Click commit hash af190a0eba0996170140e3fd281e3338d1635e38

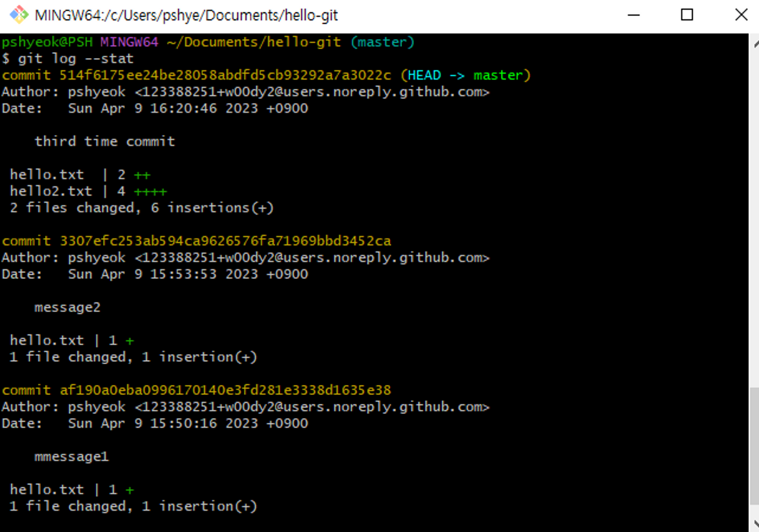click(225, 390)
